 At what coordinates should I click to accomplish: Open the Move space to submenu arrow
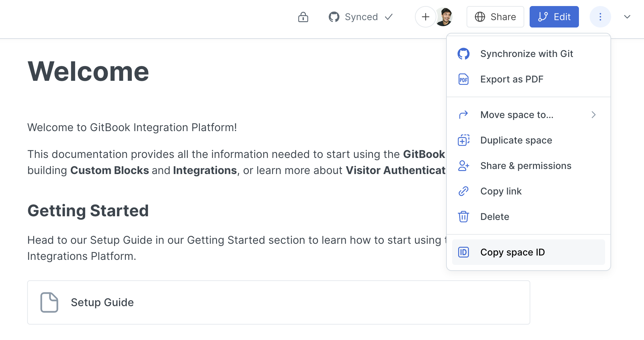point(593,115)
